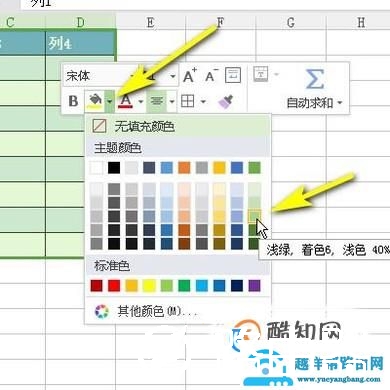Screen dimensions: 390x390
Task: Select column E header
Action: tap(151, 22)
